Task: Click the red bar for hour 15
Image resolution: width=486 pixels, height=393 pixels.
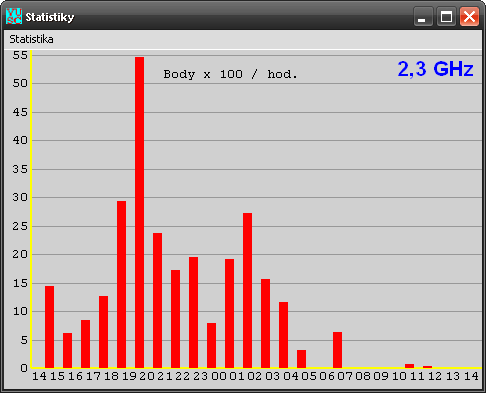Action: click(67, 350)
